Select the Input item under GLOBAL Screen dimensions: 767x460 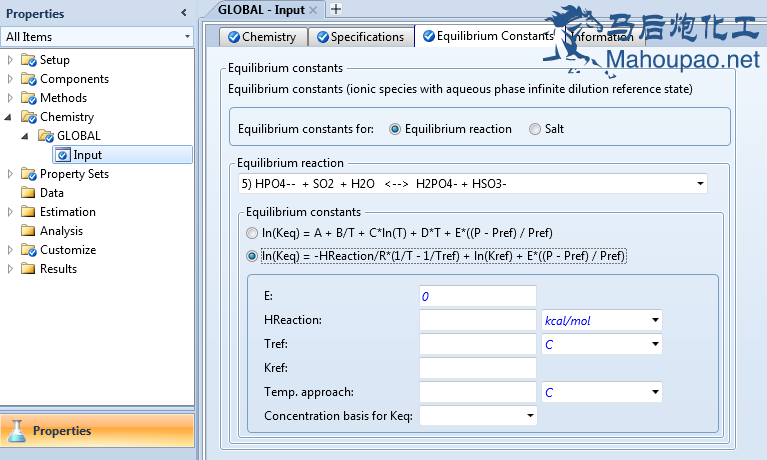(x=87, y=155)
